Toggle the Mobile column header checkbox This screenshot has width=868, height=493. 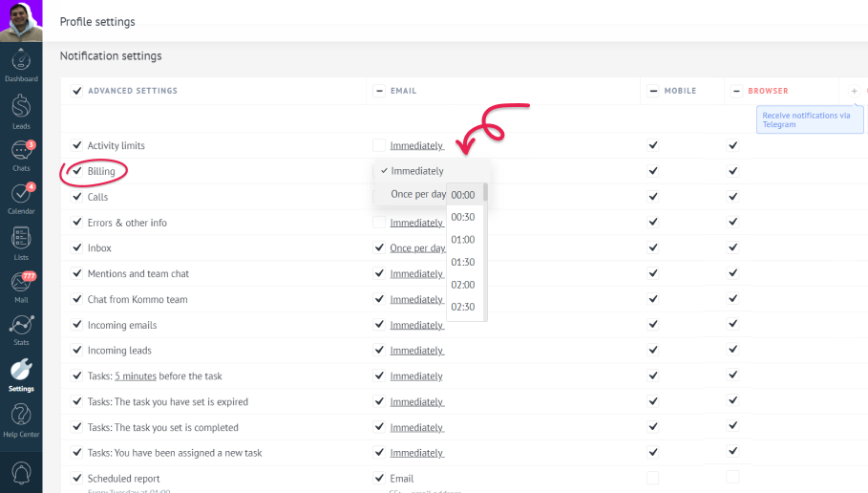(653, 91)
